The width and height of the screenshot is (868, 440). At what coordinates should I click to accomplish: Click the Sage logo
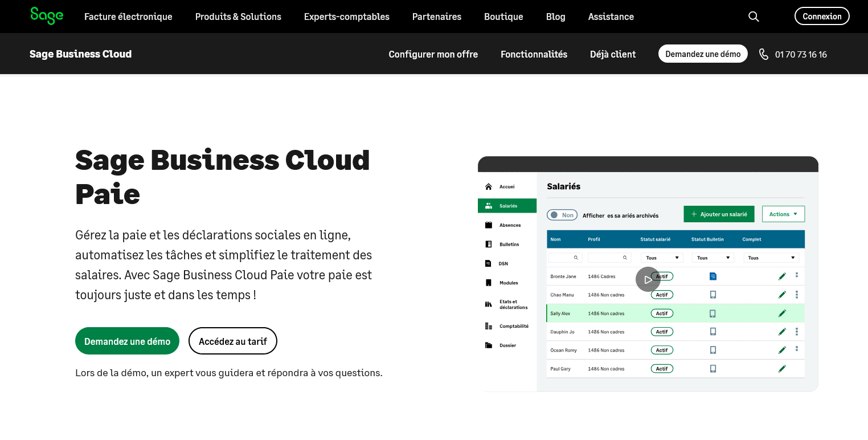[x=47, y=16]
